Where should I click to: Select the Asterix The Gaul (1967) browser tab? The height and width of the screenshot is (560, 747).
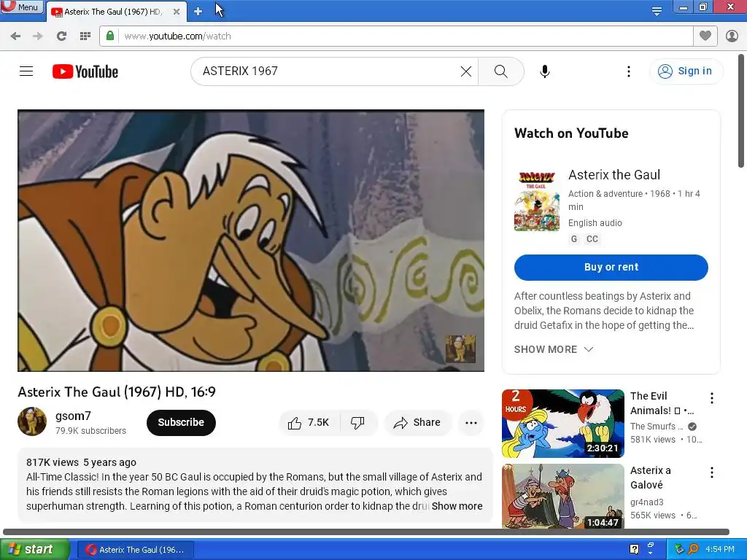[x=112, y=12]
